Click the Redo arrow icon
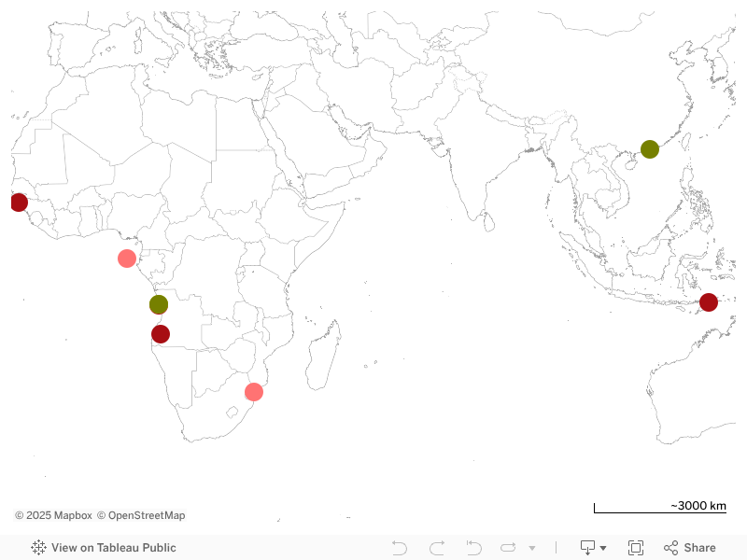Image resolution: width=747 pixels, height=560 pixels. [437, 548]
